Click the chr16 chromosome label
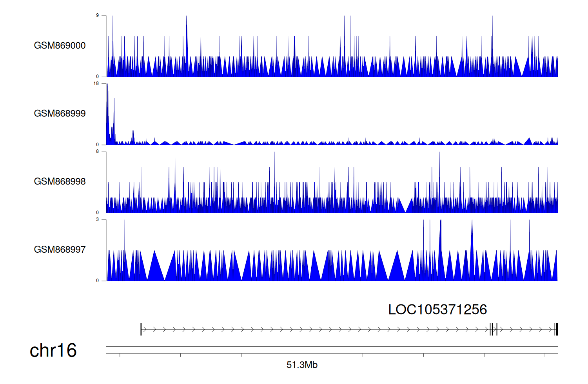This screenshot has width=588, height=384. coord(53,350)
